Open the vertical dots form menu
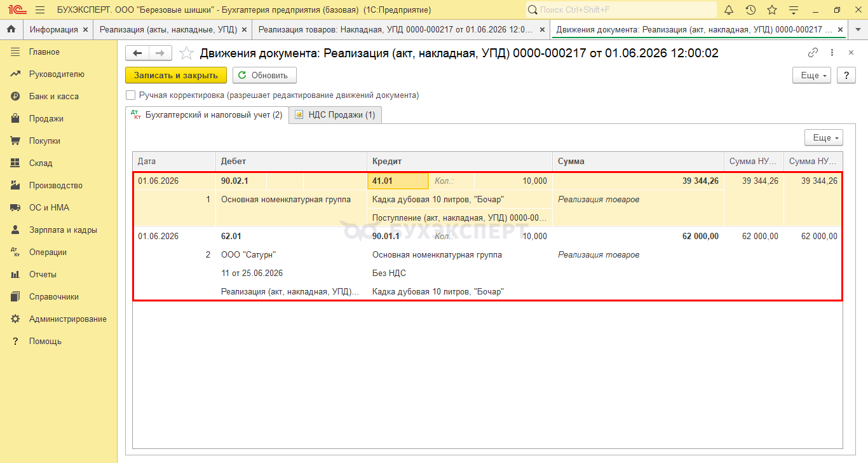This screenshot has width=868, height=463. tap(832, 53)
